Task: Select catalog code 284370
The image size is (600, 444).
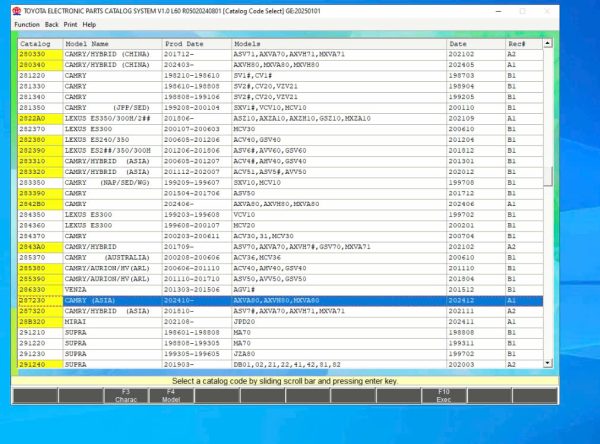Action: [x=40, y=237]
